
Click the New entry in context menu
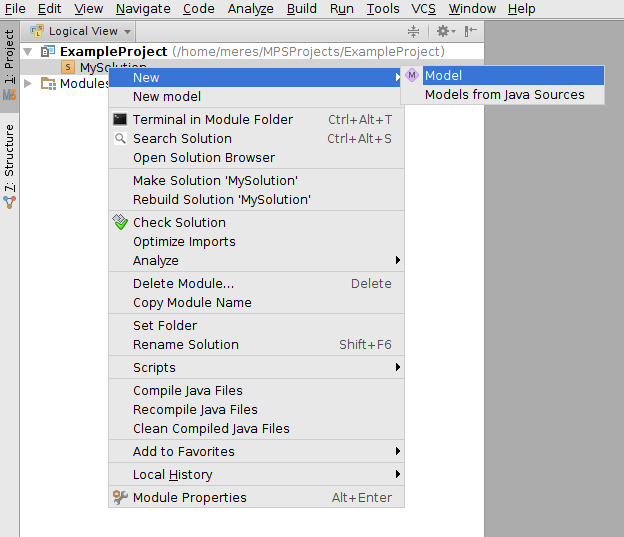click(x=256, y=77)
